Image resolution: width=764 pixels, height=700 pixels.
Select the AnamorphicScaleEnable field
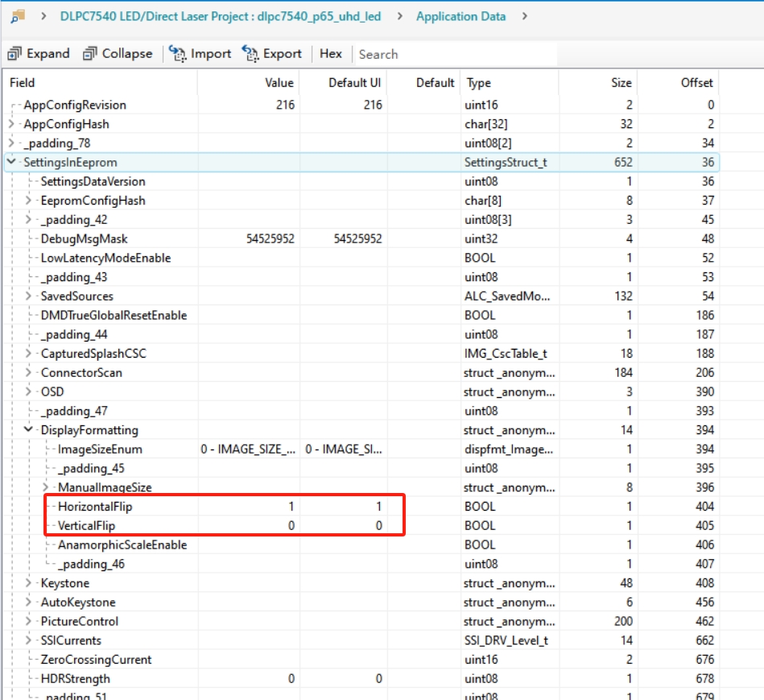122,545
